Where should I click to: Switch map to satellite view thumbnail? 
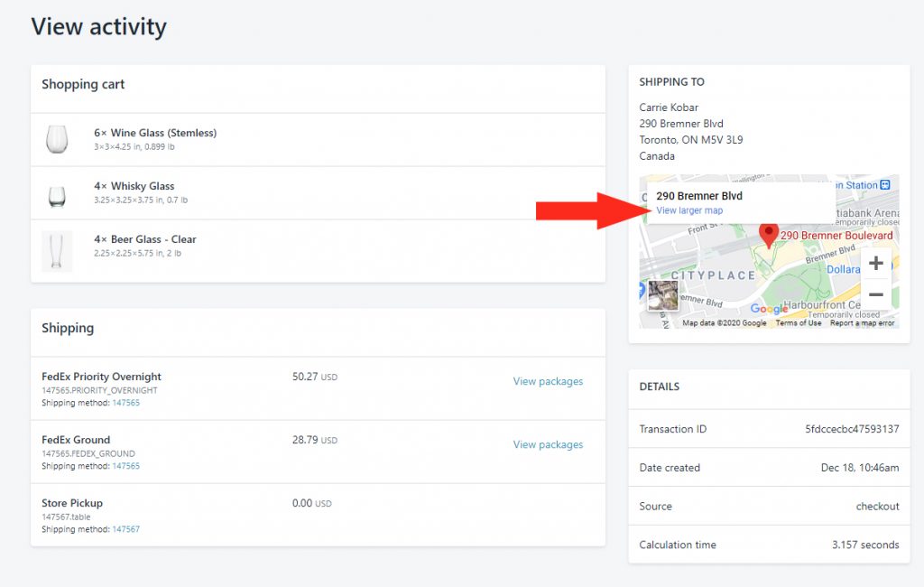tap(663, 295)
